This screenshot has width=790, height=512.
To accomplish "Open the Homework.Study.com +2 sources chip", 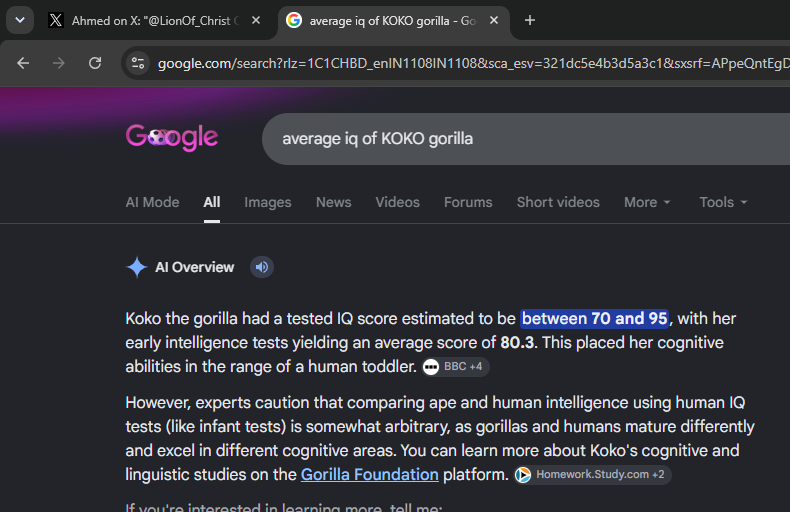I will (592, 475).
